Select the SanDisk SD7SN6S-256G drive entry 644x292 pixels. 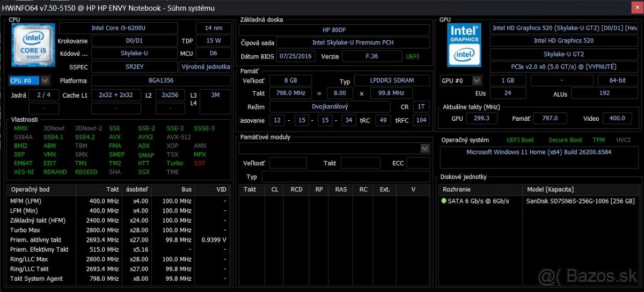[x=581, y=201]
